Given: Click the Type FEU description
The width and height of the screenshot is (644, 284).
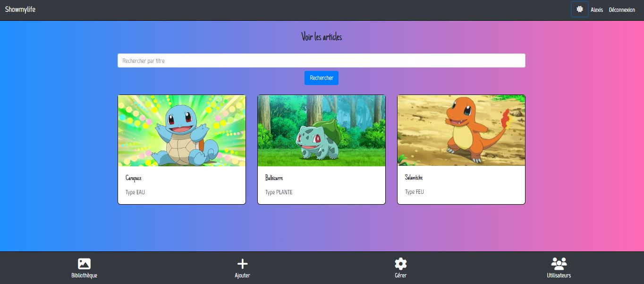Looking at the screenshot, I should click(415, 192).
